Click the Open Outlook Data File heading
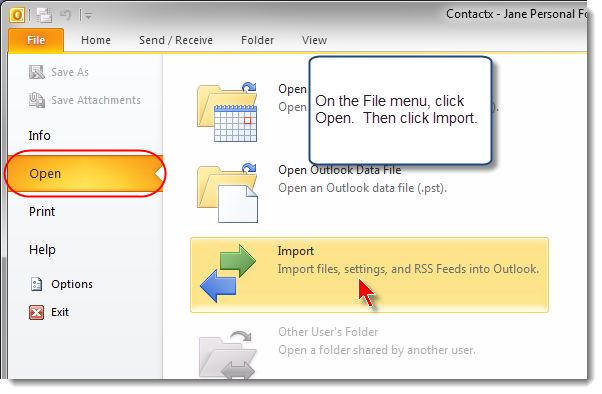602x394 pixels. (x=339, y=170)
